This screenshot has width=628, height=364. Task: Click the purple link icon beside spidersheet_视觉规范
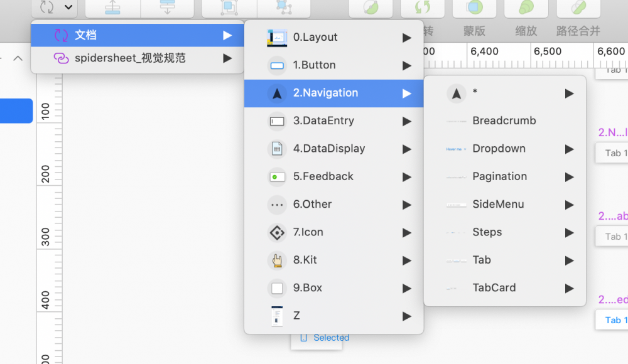[x=62, y=58]
